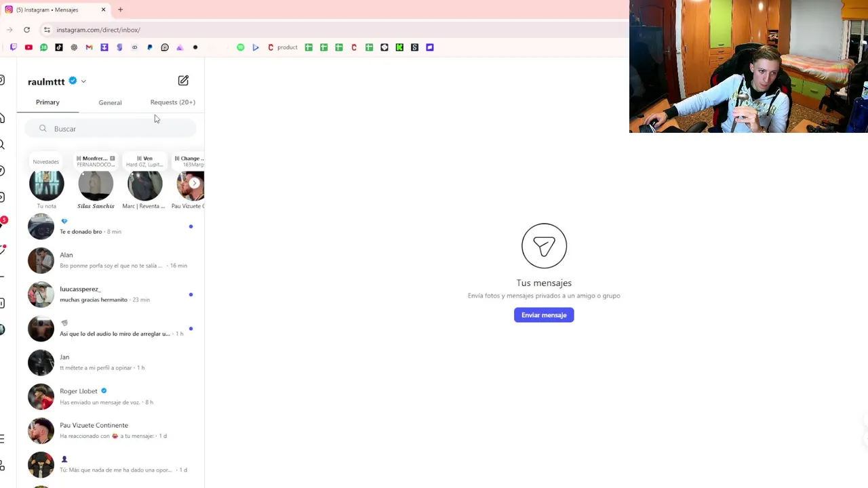This screenshot has width=868, height=488.
Task: Open the TikTok bookmark icon
Action: [x=59, y=47]
